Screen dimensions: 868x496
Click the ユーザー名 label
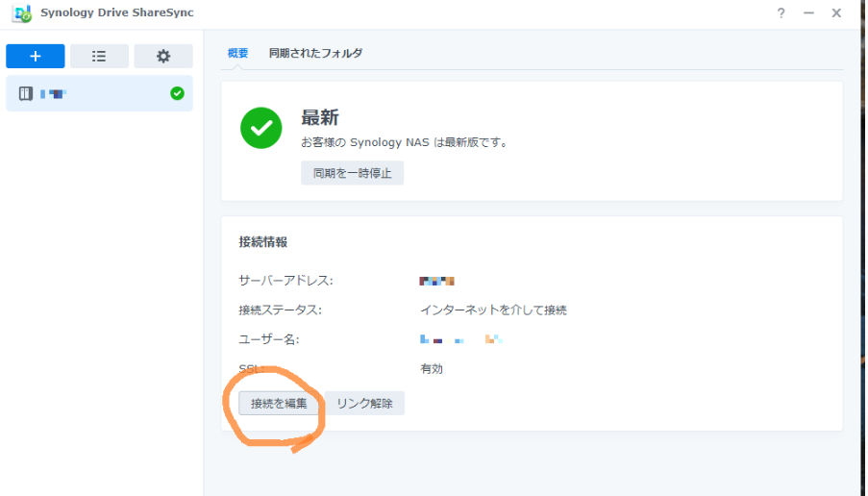269,339
